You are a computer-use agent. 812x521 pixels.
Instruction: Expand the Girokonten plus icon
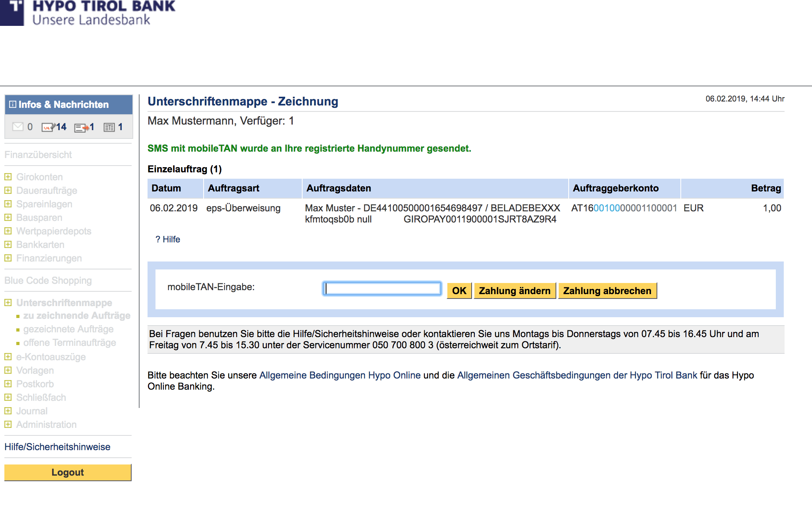coord(8,177)
